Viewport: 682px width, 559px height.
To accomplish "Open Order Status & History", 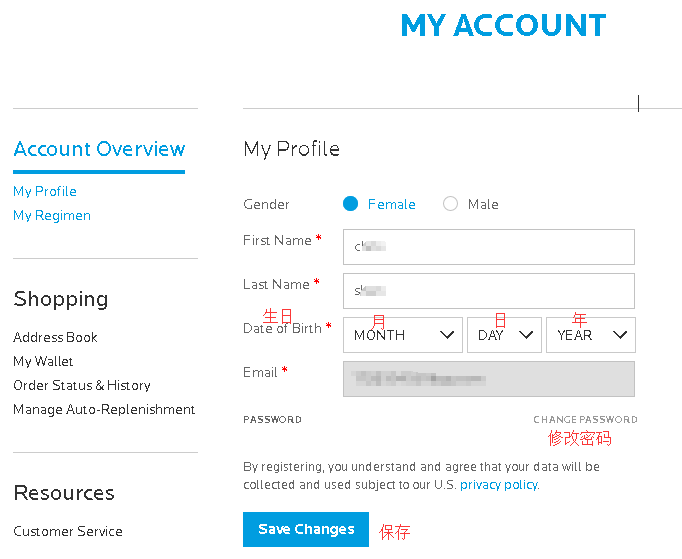I will tap(82, 385).
